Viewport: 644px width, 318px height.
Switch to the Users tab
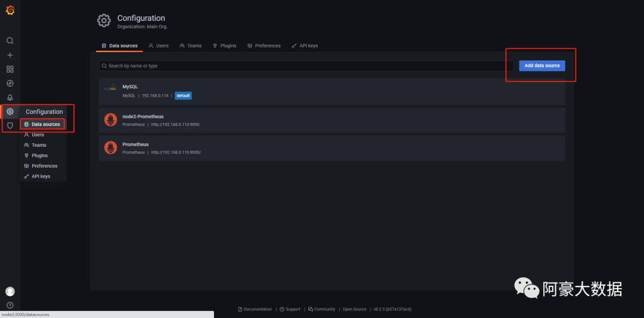[x=159, y=45]
